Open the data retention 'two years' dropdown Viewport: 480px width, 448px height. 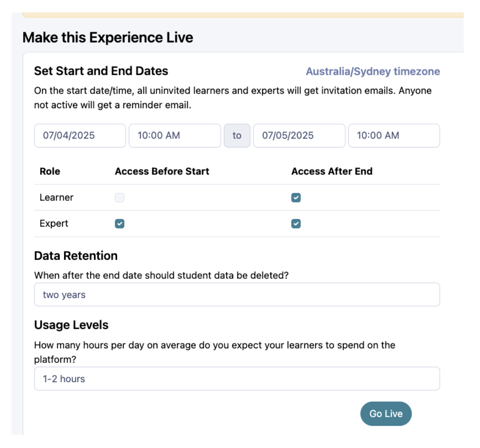click(237, 295)
